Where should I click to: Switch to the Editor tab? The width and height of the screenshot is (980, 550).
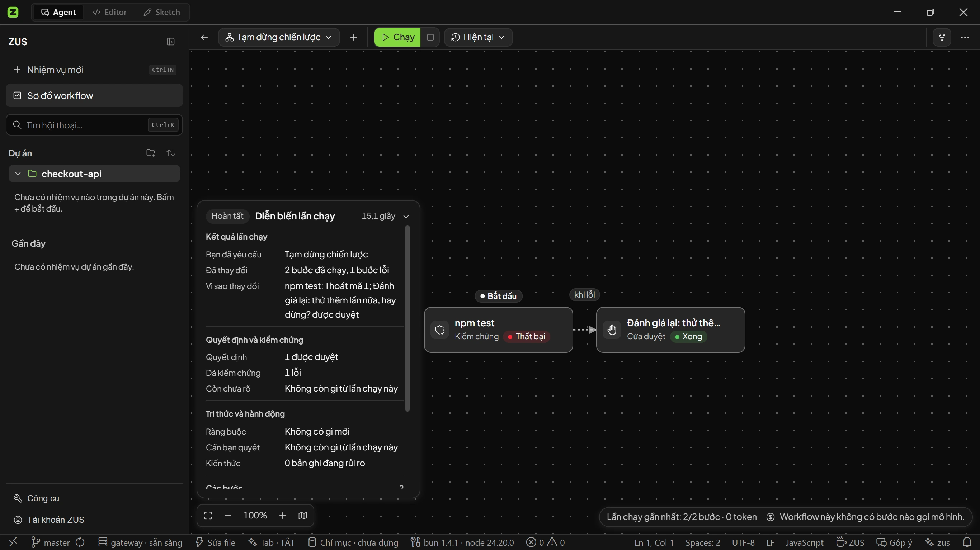(x=110, y=12)
